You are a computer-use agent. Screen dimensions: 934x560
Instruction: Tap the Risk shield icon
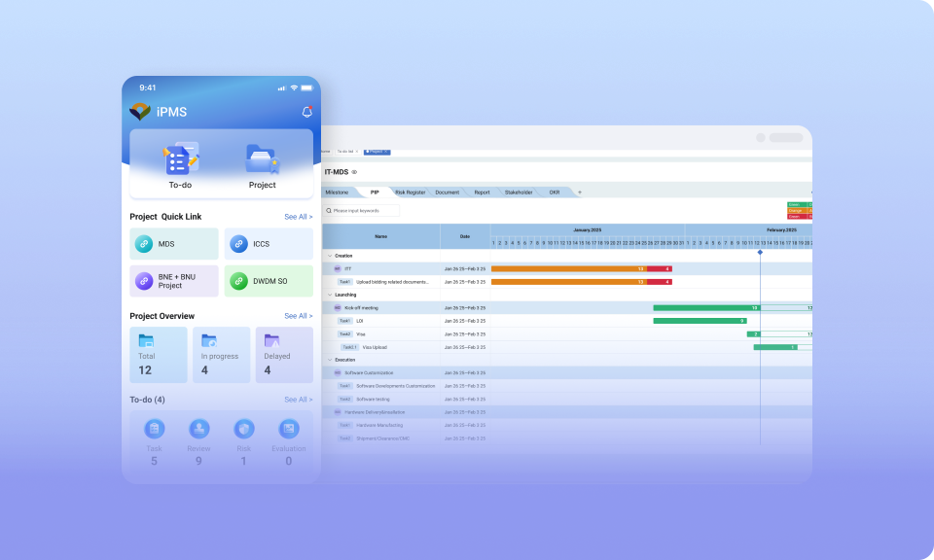[x=243, y=428]
